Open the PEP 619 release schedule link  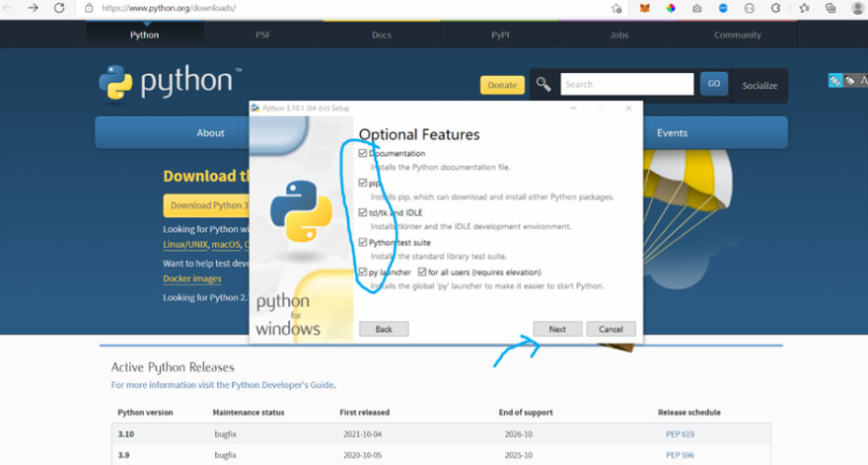coord(680,434)
